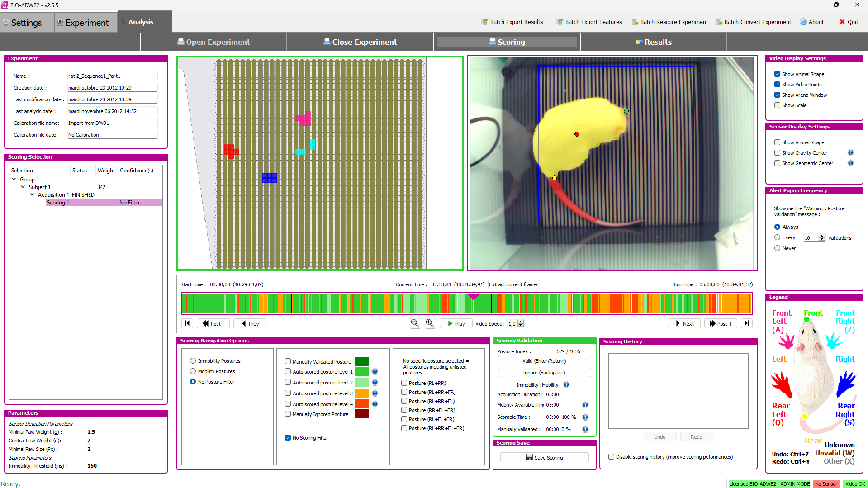This screenshot has width=868, height=488.
Task: Check Manually Validated Posture filter
Action: (288, 361)
